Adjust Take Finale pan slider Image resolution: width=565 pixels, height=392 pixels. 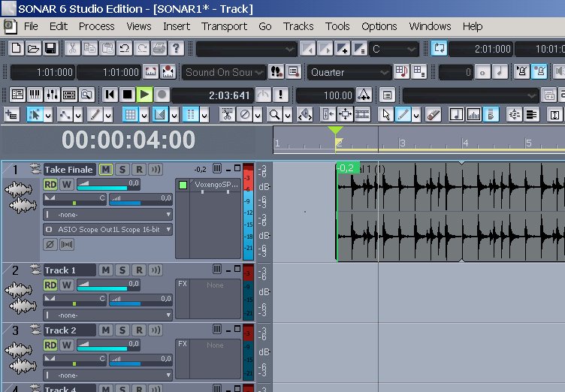pos(74,199)
